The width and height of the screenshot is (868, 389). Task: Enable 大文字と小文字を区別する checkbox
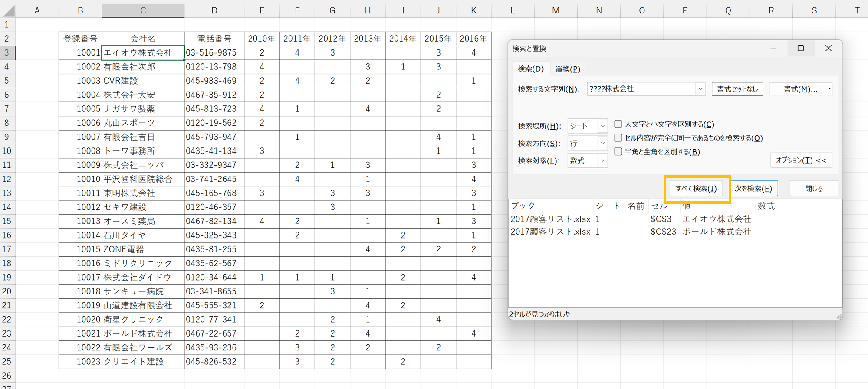[618, 124]
